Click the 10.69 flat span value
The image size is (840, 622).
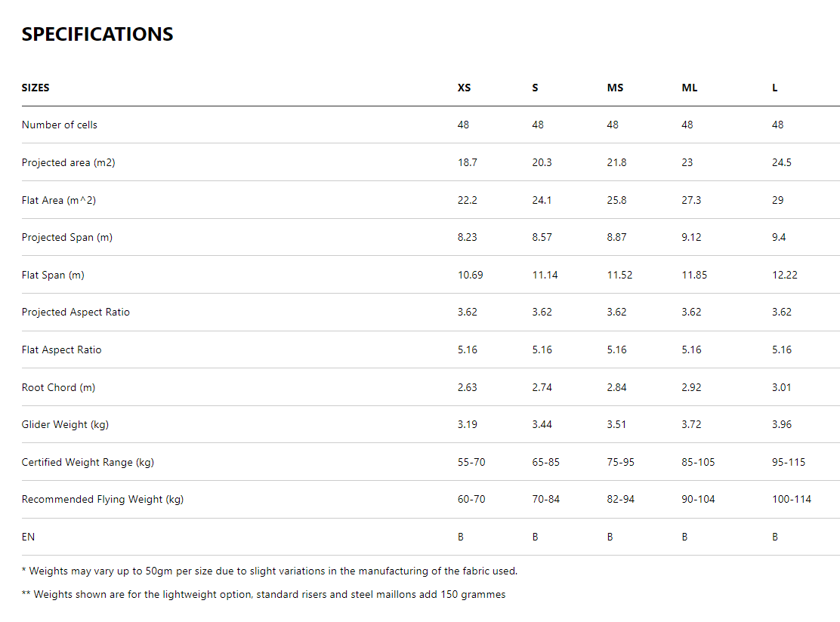[470, 275]
